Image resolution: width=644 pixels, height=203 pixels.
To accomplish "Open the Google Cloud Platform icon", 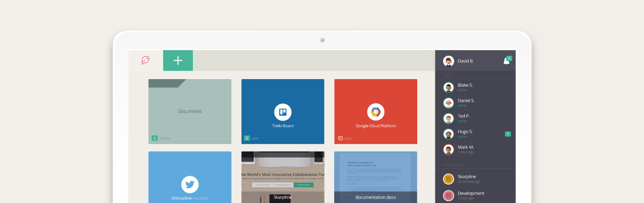I will [x=376, y=112].
